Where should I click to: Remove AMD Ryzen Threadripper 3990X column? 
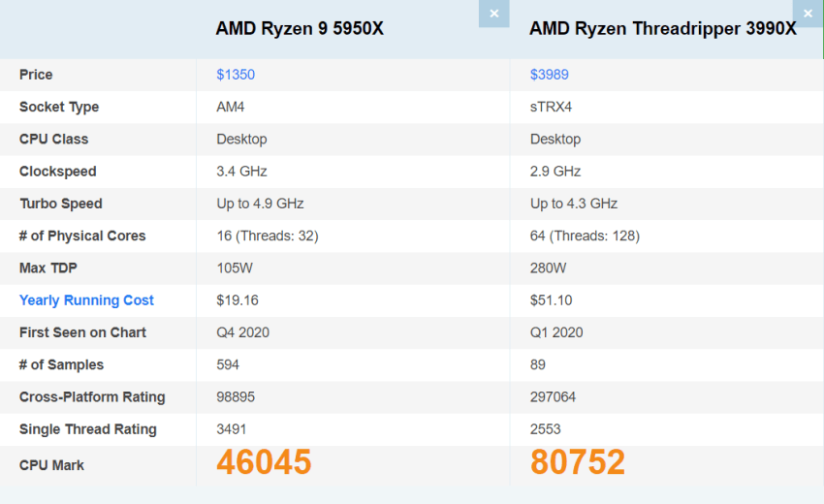pos(808,14)
